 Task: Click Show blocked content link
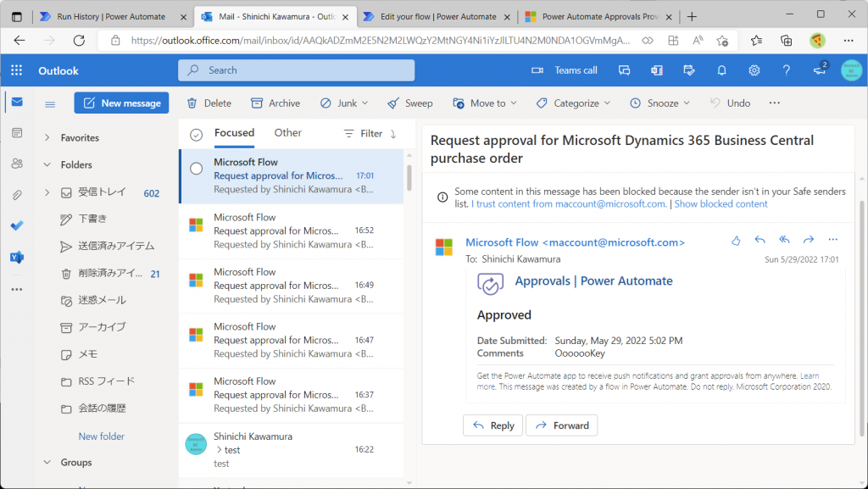(721, 203)
